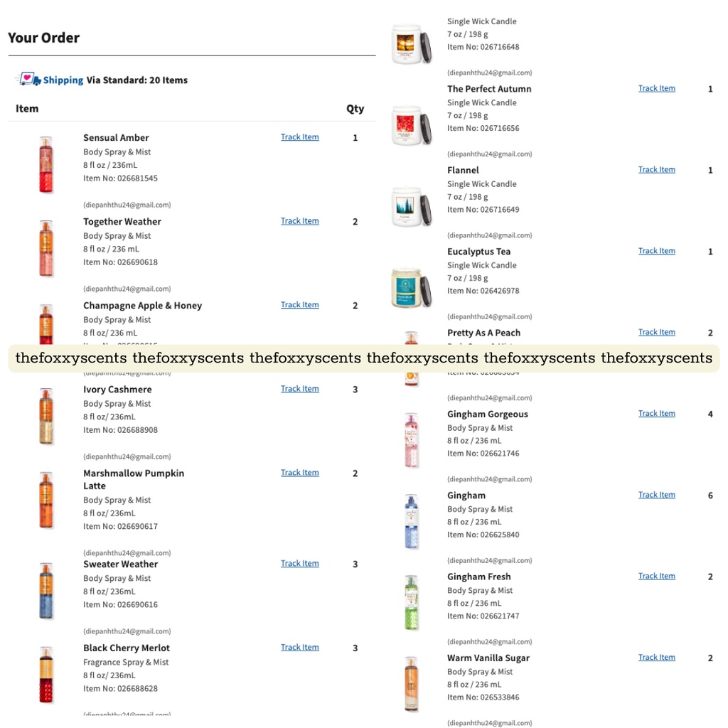Click Track Item for Warm Vanilla Sugar
This screenshot has height=728, width=728.
(x=656, y=657)
